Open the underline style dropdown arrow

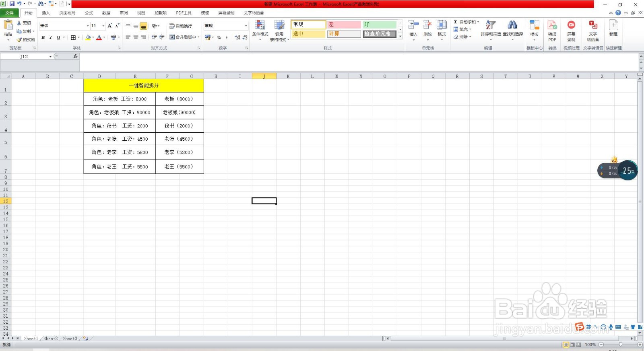click(64, 37)
